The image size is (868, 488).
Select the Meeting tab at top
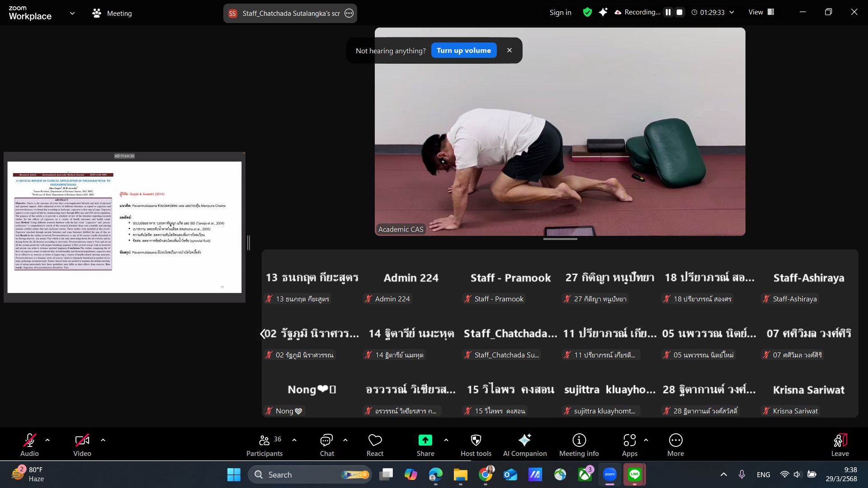(x=112, y=13)
